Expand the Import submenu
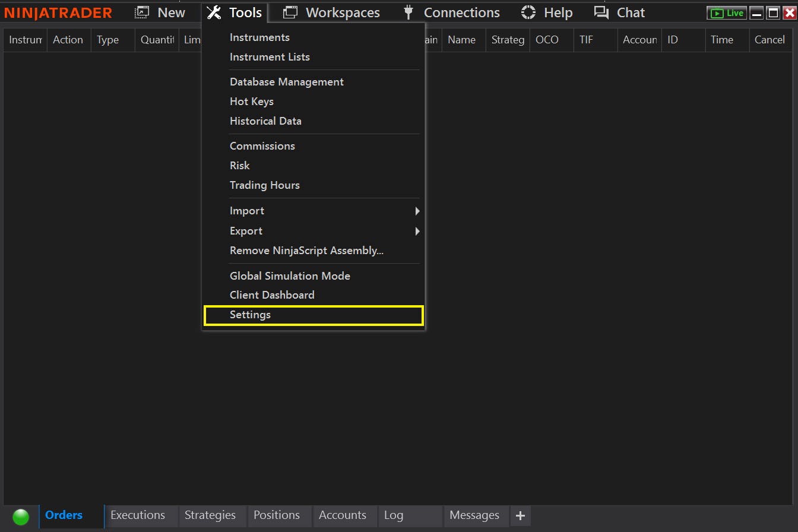Viewport: 798px width, 532px height. 247,210
